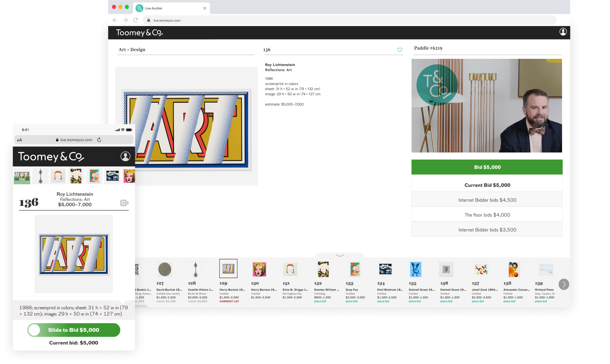The width and height of the screenshot is (610, 364).
Task: Place bid on lot 136 in carousel
Action: tap(446, 301)
